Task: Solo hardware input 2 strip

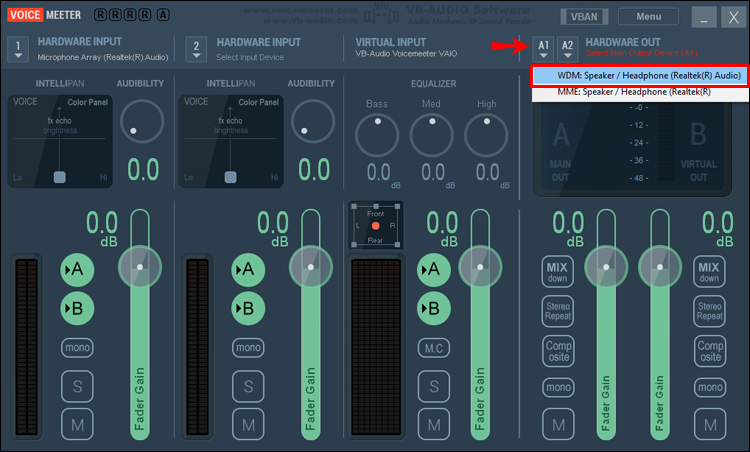Action: pos(248,386)
